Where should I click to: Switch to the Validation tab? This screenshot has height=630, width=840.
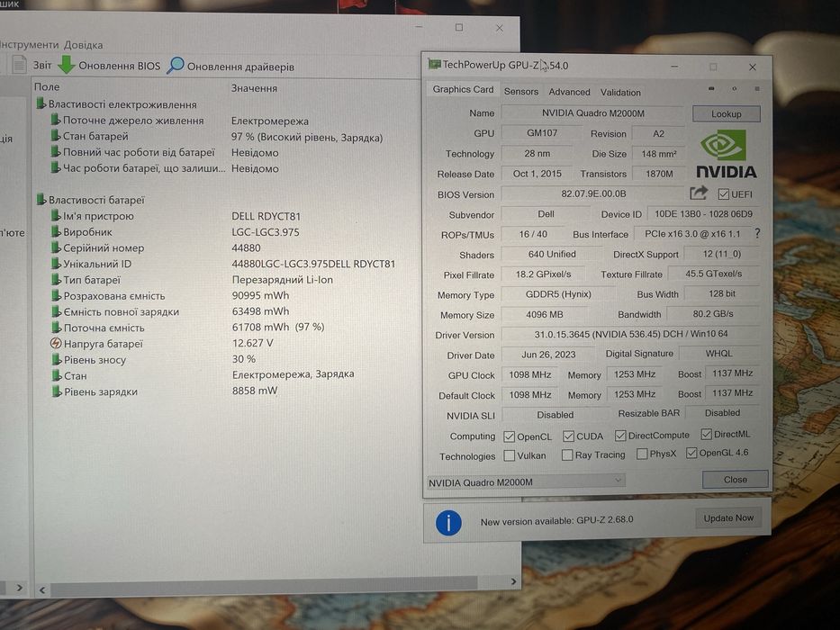click(x=620, y=92)
